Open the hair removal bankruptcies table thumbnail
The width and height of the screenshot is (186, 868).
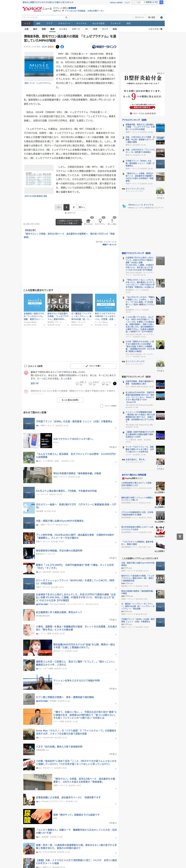(39, 179)
